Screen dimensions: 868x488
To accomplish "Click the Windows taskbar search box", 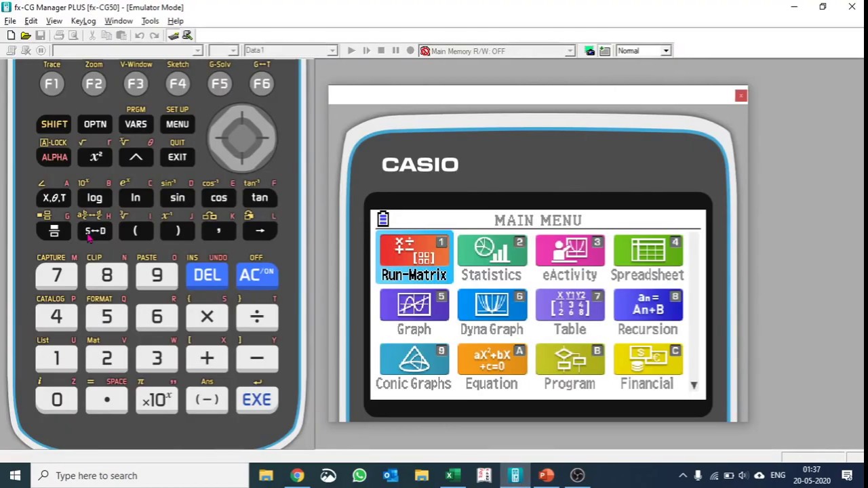I will click(140, 475).
